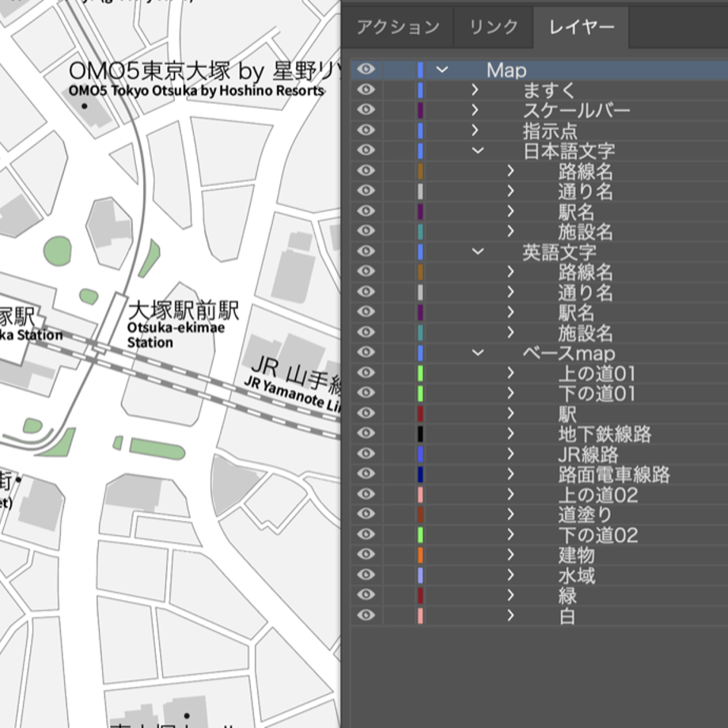The height and width of the screenshot is (728, 728).
Task: Toggle the eye icon for 指示点 layer
Action: tap(366, 130)
